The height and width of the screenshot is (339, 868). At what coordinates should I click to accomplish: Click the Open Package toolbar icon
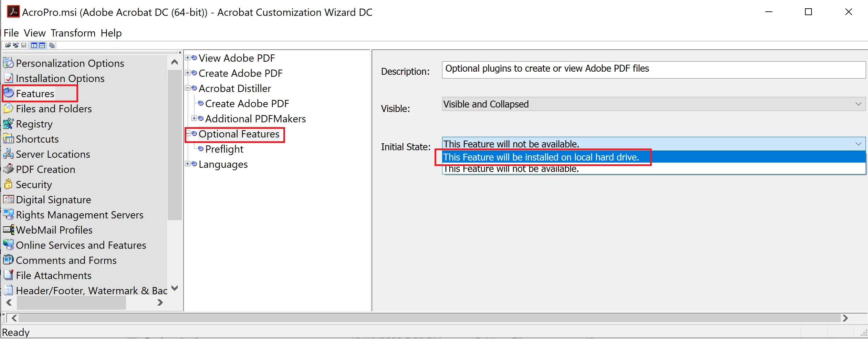pyautogui.click(x=8, y=45)
